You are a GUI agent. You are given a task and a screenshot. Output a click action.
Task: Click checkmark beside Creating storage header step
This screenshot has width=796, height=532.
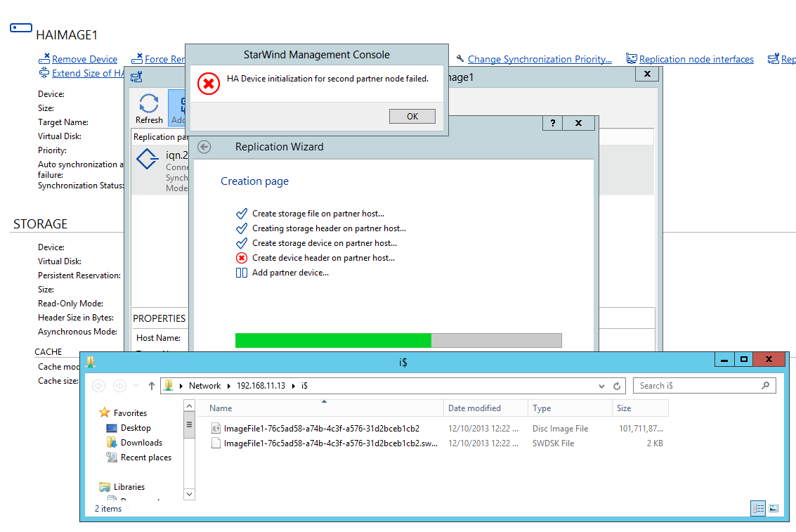pos(242,228)
